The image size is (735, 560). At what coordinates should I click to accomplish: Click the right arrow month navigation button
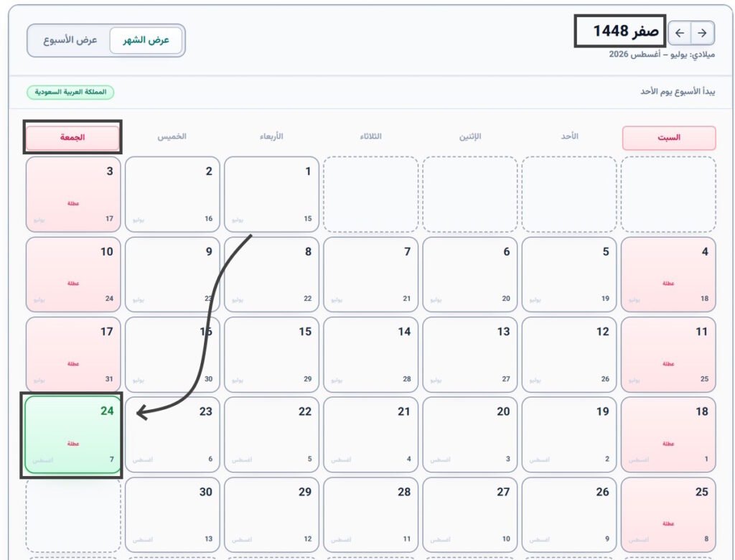click(x=702, y=33)
